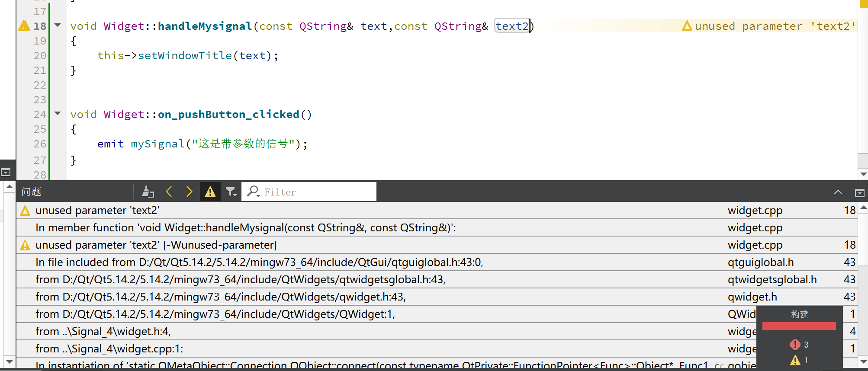Click the build warning count icon showing 1

tap(795, 360)
